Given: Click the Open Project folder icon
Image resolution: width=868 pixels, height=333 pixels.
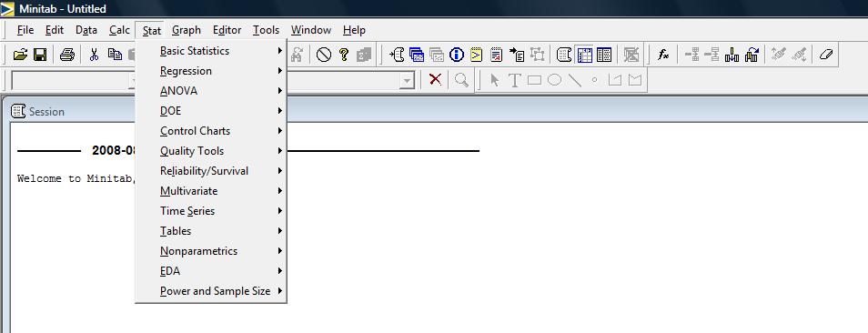Looking at the screenshot, I should (x=20, y=55).
